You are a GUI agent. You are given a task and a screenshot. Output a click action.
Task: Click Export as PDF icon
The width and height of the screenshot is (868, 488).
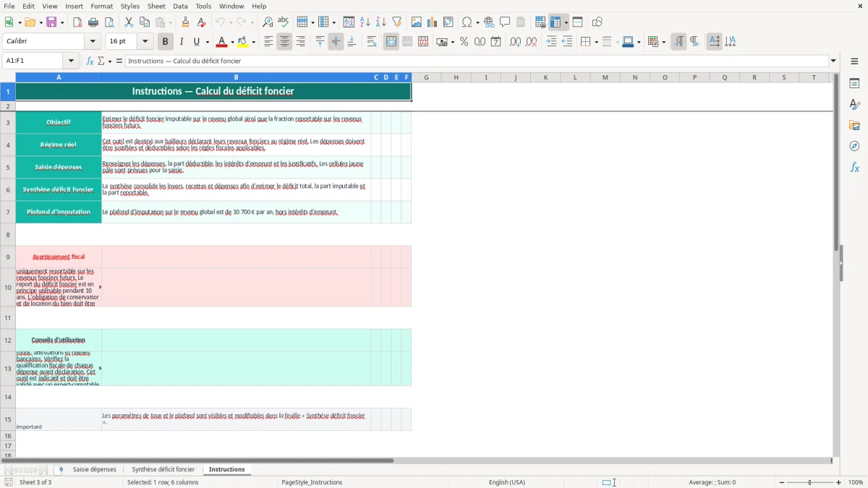(x=77, y=22)
